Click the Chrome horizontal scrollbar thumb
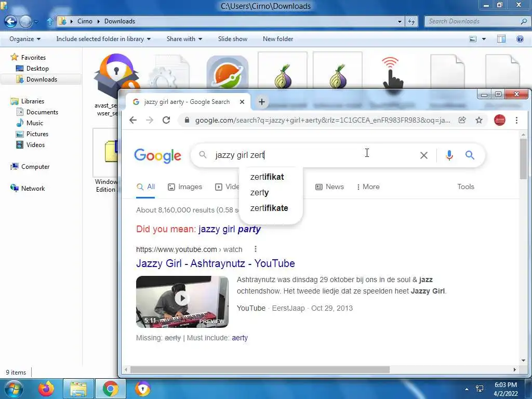Image resolution: width=532 pixels, height=399 pixels. pyautogui.click(x=260, y=369)
